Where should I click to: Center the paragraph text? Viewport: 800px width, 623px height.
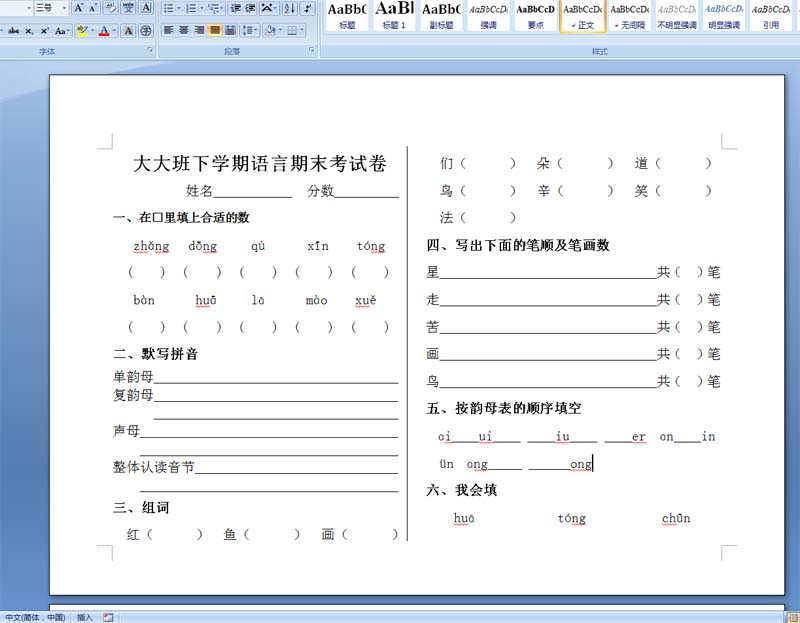coord(184,31)
